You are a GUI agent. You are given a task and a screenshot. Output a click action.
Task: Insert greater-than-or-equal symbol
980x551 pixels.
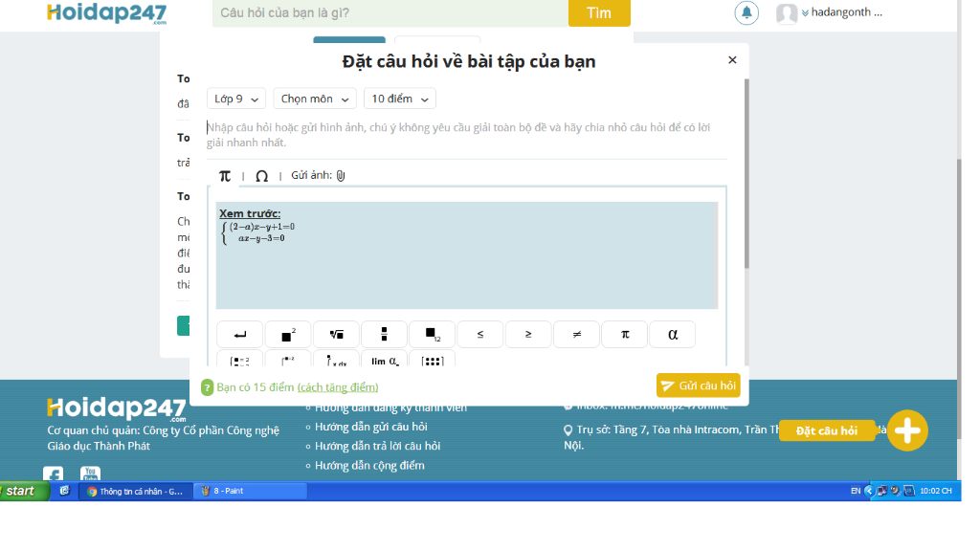coord(528,334)
